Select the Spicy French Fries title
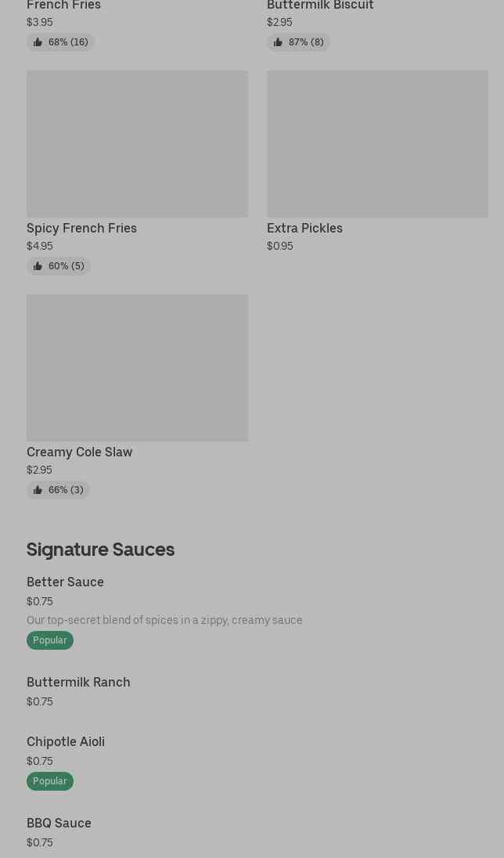 81,228
